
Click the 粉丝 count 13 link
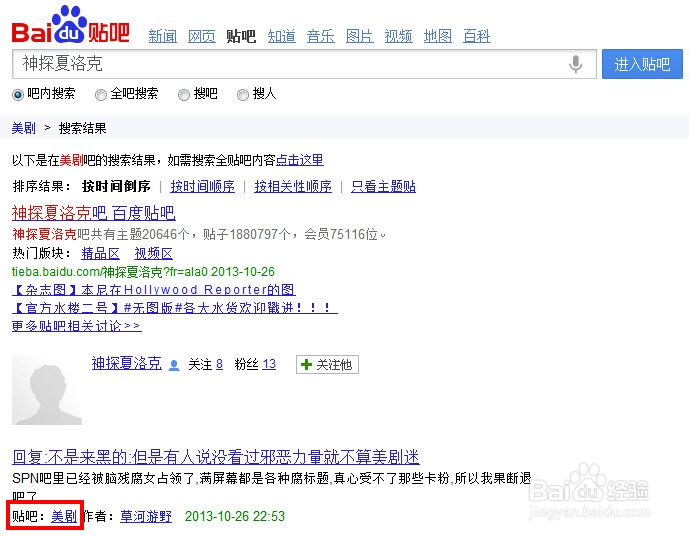point(269,364)
